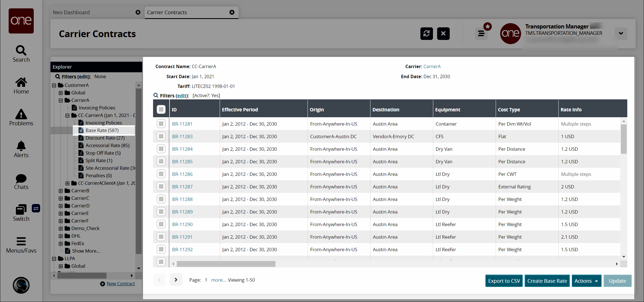The image size is (644, 302).
Task: Collapse the CustomerA tree node
Action: coord(54,85)
